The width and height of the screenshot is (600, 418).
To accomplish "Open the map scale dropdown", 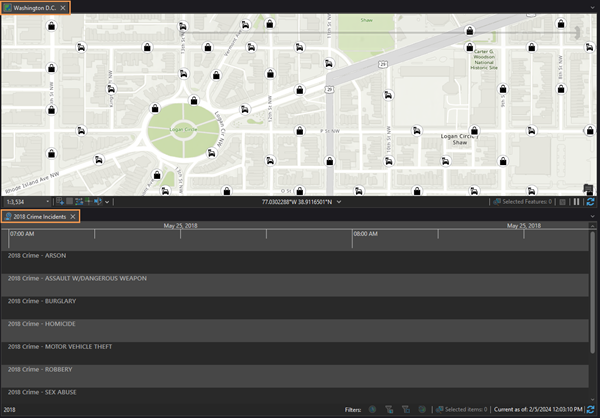I will [48, 202].
